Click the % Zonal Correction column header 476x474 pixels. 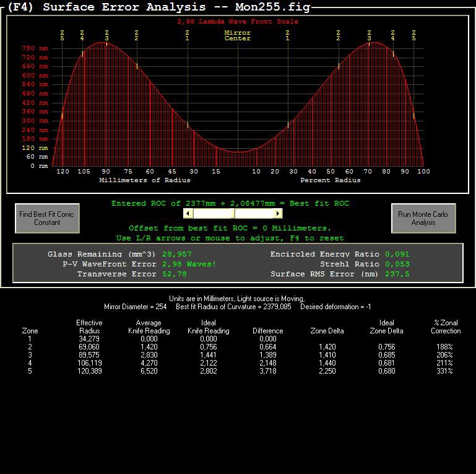click(446, 327)
